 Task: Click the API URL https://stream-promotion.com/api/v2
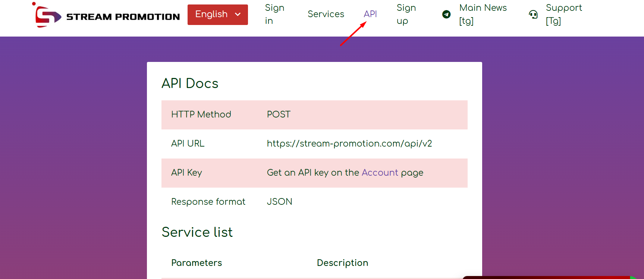tap(349, 144)
